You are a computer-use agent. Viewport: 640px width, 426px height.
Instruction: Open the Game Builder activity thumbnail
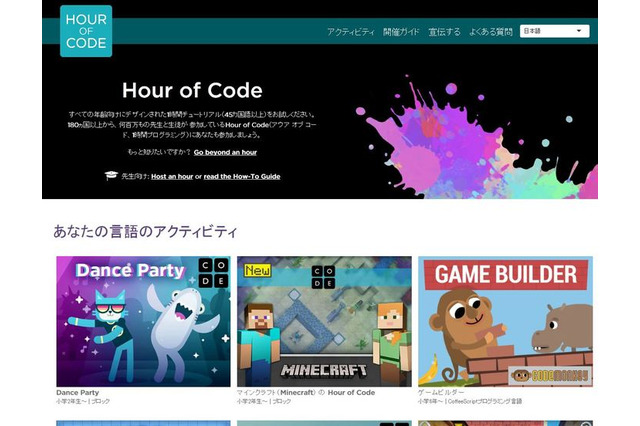click(505, 322)
